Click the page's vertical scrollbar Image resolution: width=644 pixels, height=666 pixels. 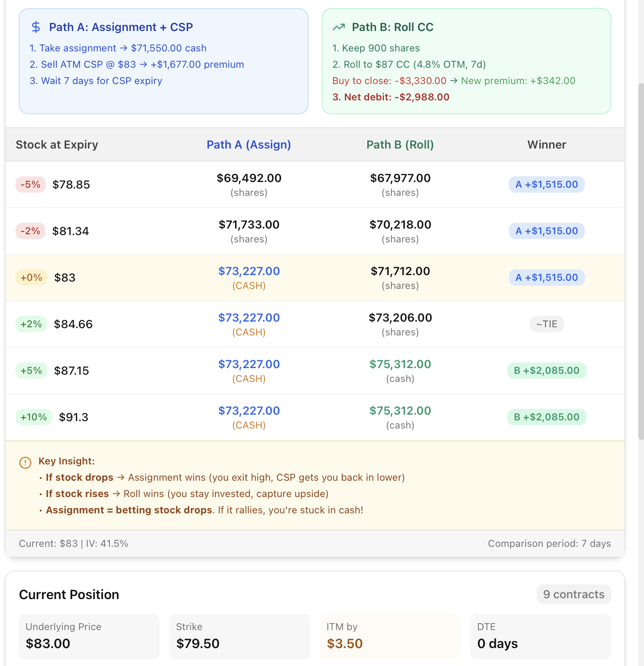(x=641, y=261)
